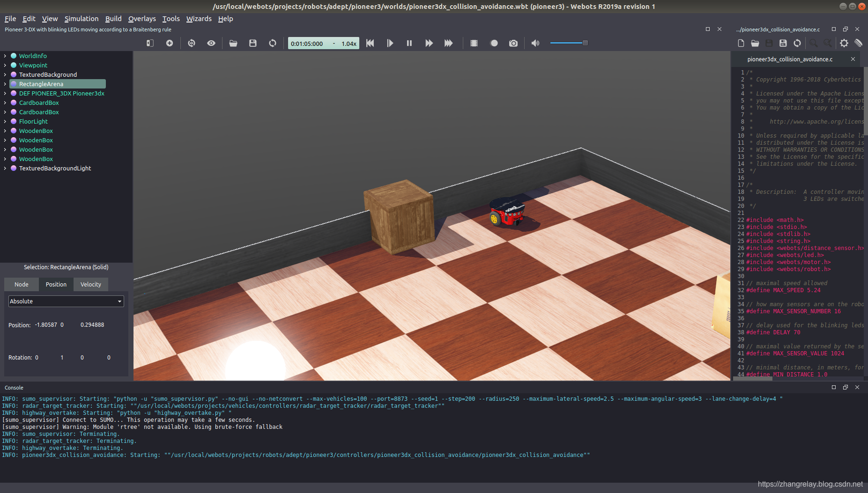The width and height of the screenshot is (868, 493).
Task: Switch to the Position tab
Action: (56, 284)
